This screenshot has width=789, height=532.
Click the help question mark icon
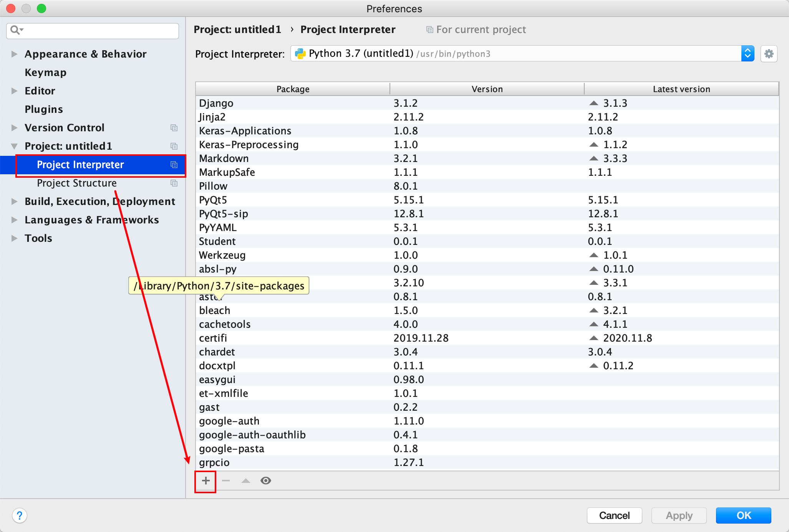click(20, 515)
